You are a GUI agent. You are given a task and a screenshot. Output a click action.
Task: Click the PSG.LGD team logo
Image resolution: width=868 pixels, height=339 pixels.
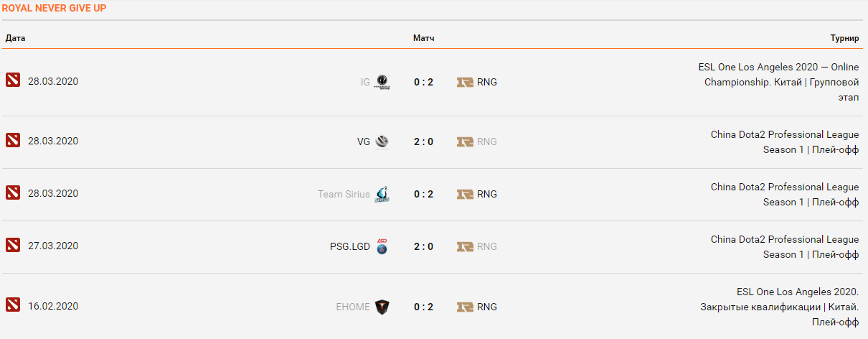(x=382, y=246)
